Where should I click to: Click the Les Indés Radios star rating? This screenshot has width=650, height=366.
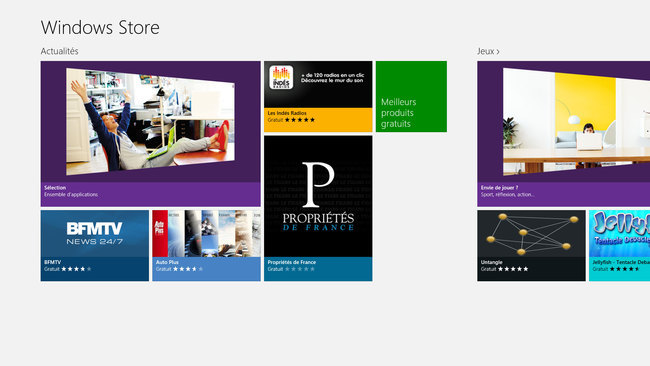click(x=300, y=120)
